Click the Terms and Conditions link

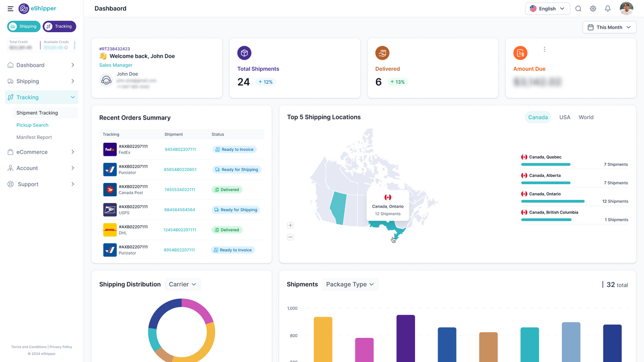[x=29, y=347]
